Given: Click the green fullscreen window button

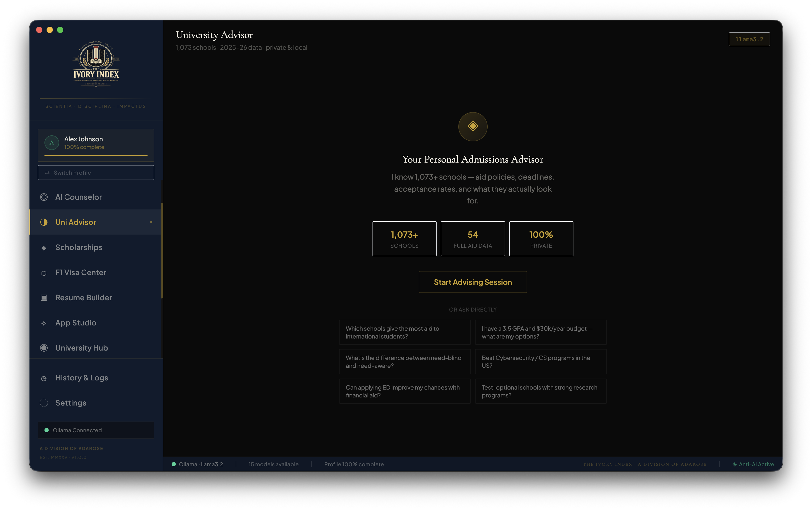Looking at the screenshot, I should point(60,30).
